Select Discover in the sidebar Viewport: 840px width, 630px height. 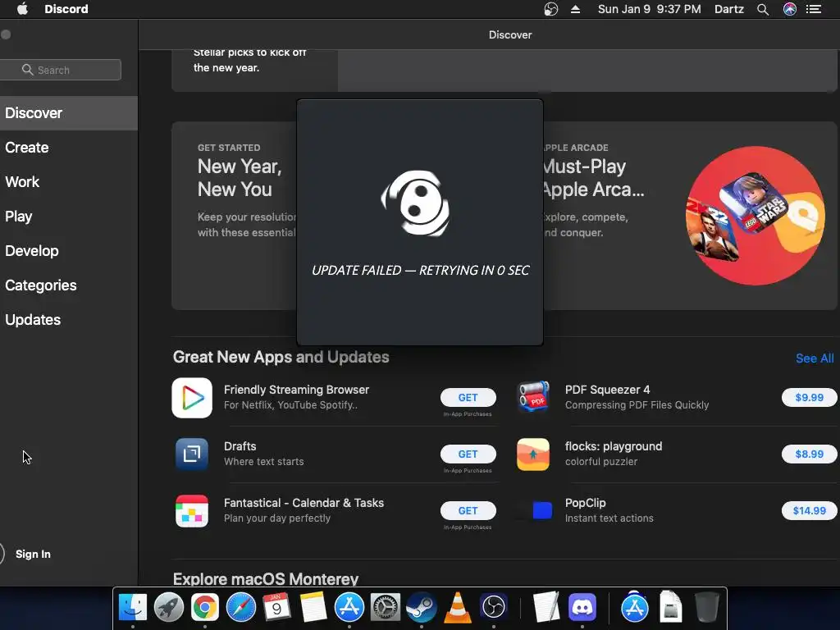click(x=69, y=113)
